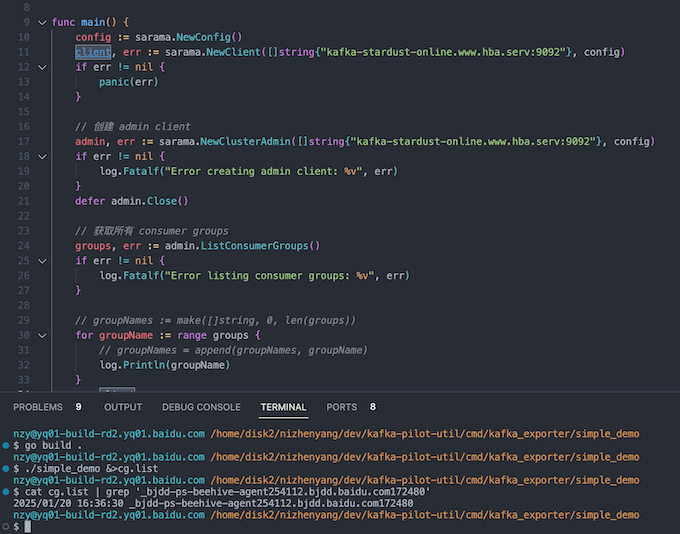
Task: Click the command decoration beside 'go build .'
Action: pyautogui.click(x=5, y=445)
